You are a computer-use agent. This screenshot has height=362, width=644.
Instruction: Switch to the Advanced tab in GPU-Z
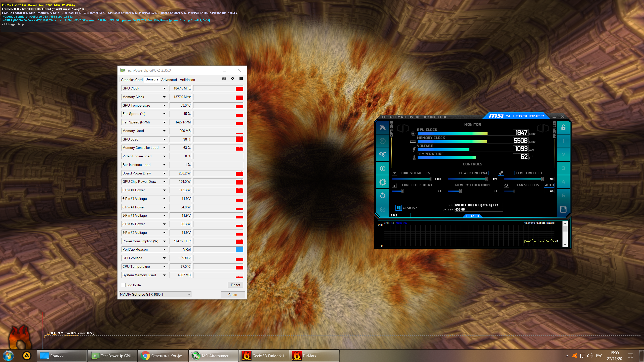coord(169,80)
